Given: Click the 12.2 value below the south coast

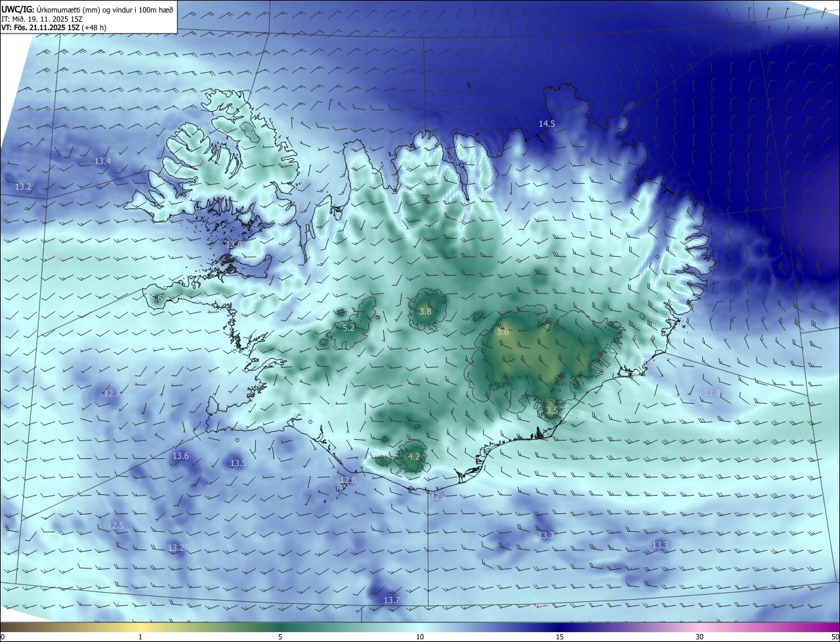Looking at the screenshot, I should coord(438,496).
